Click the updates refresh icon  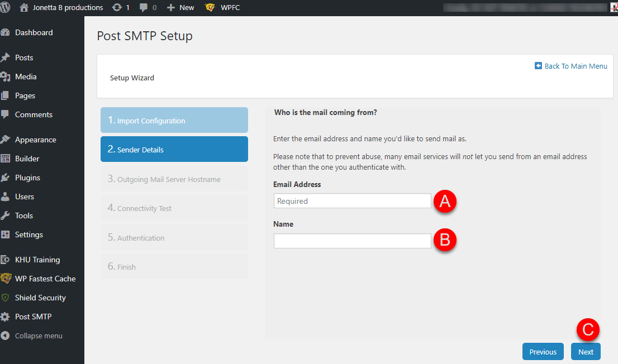[117, 7]
